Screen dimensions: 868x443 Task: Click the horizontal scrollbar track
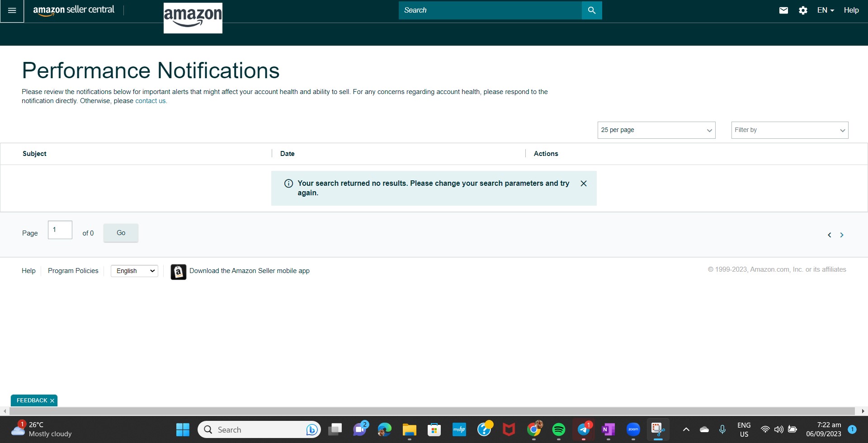tap(432, 411)
